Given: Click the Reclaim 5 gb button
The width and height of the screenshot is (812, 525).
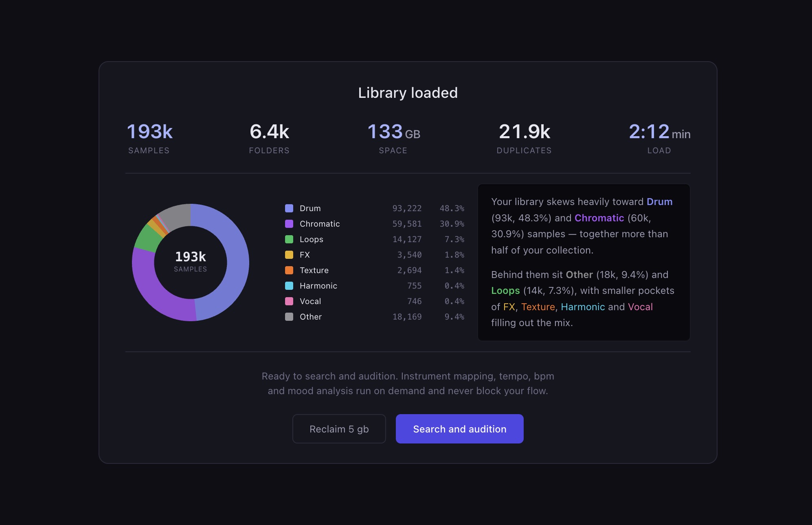Looking at the screenshot, I should (339, 429).
